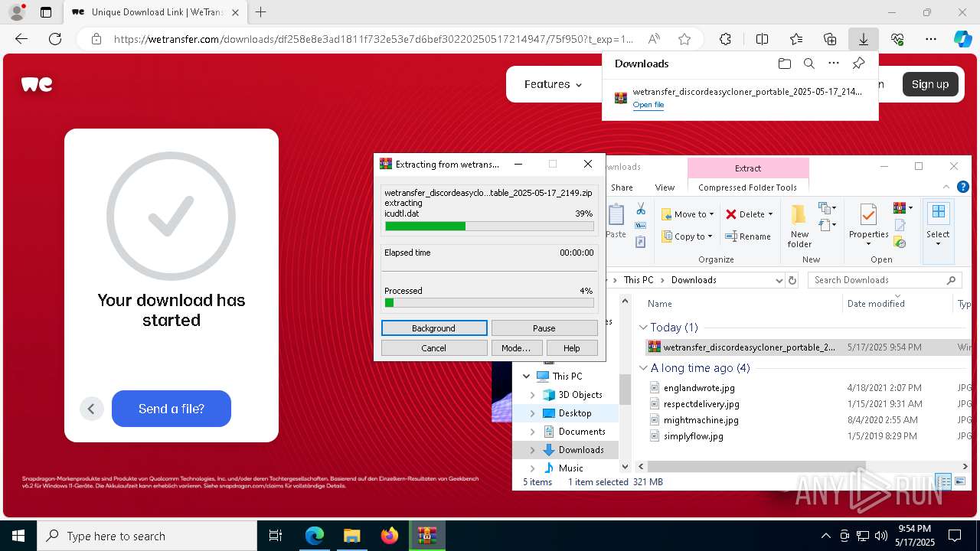This screenshot has width=980, height=551.
Task: Go back in Edge browser
Action: [21, 39]
